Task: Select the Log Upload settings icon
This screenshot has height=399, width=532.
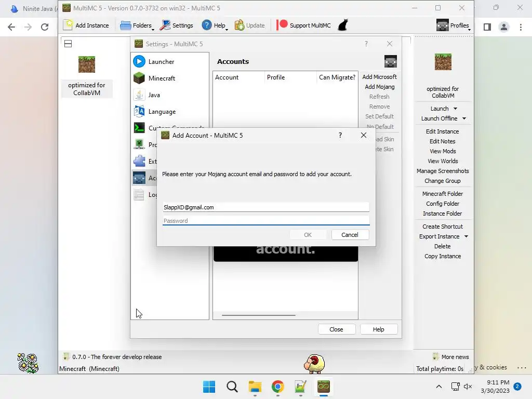Action: click(139, 194)
